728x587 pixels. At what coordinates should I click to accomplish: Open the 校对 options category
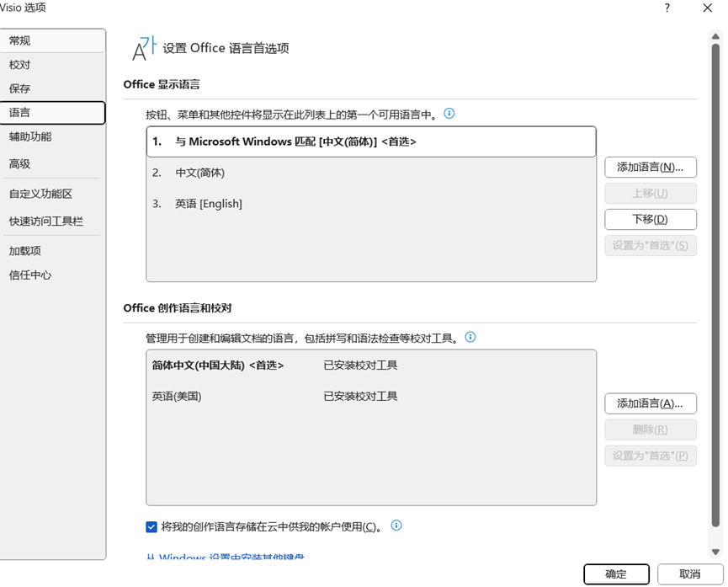(52, 65)
